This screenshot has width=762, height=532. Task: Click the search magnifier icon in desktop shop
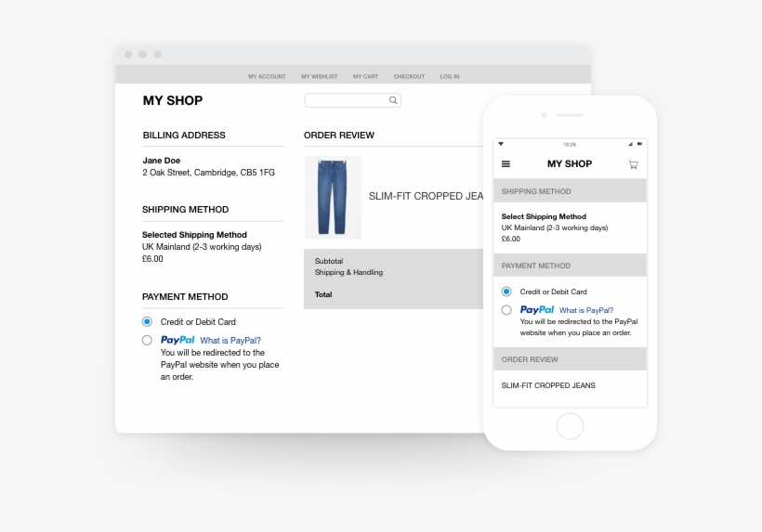[393, 100]
